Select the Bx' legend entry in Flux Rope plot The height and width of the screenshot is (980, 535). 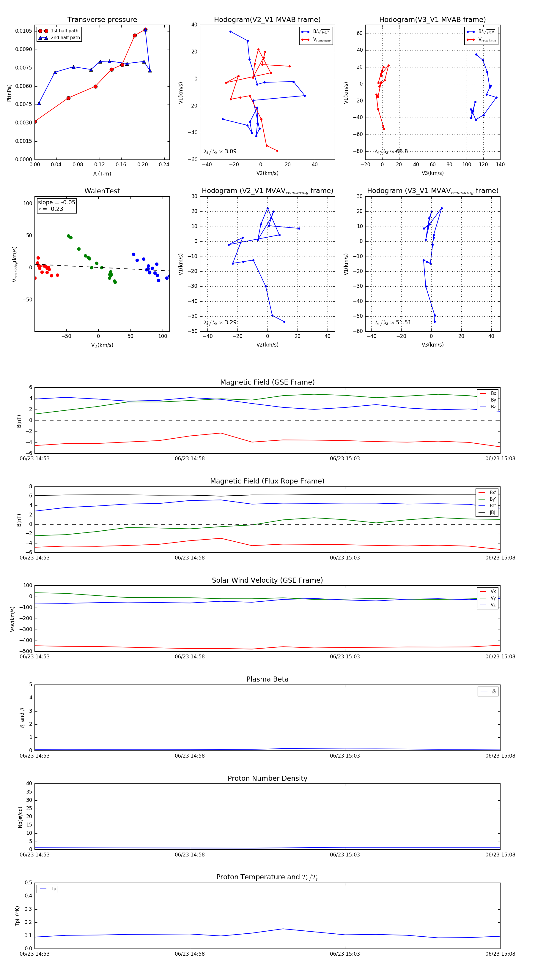(487, 492)
